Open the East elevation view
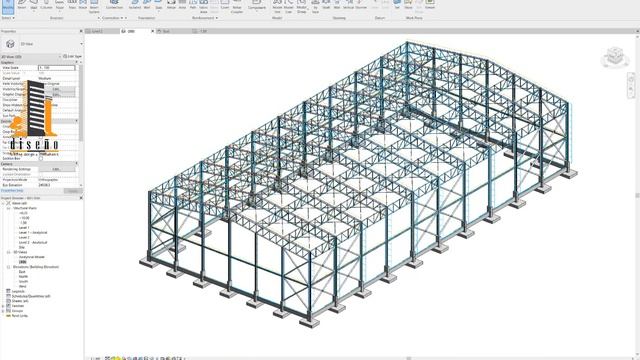The image size is (640, 360). click(22, 272)
